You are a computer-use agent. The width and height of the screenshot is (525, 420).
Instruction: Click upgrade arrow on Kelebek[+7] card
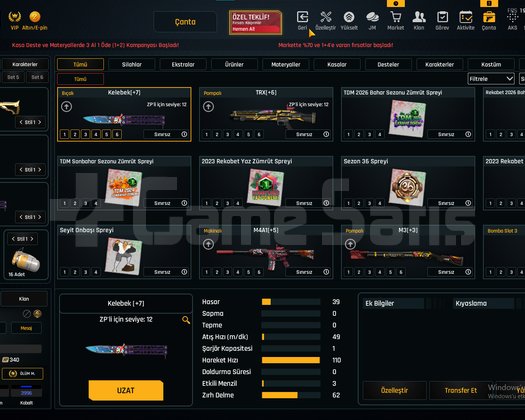(x=66, y=107)
